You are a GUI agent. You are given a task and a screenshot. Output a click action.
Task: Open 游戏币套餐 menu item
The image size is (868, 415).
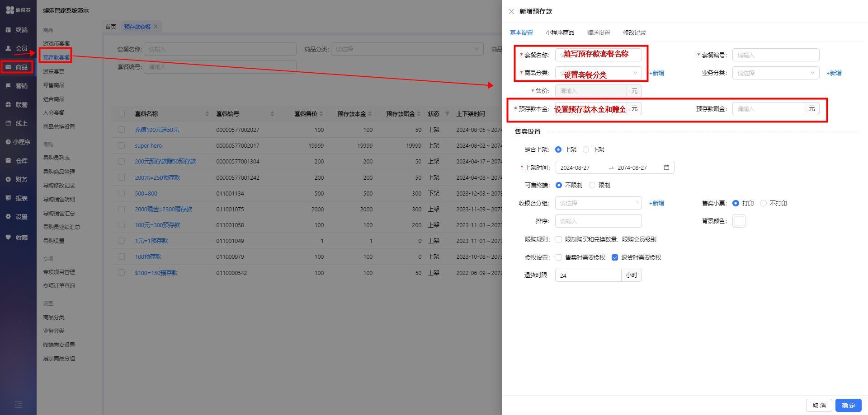[x=57, y=44]
